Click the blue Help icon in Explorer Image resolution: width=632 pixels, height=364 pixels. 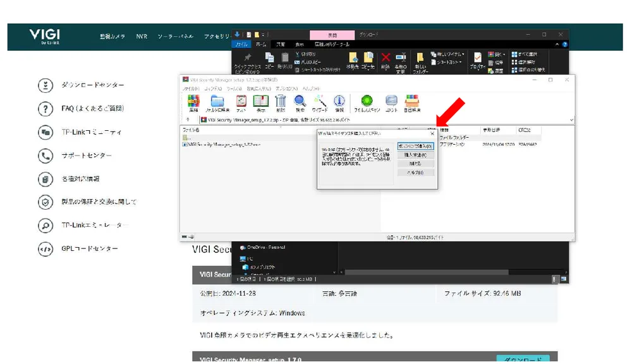click(564, 44)
